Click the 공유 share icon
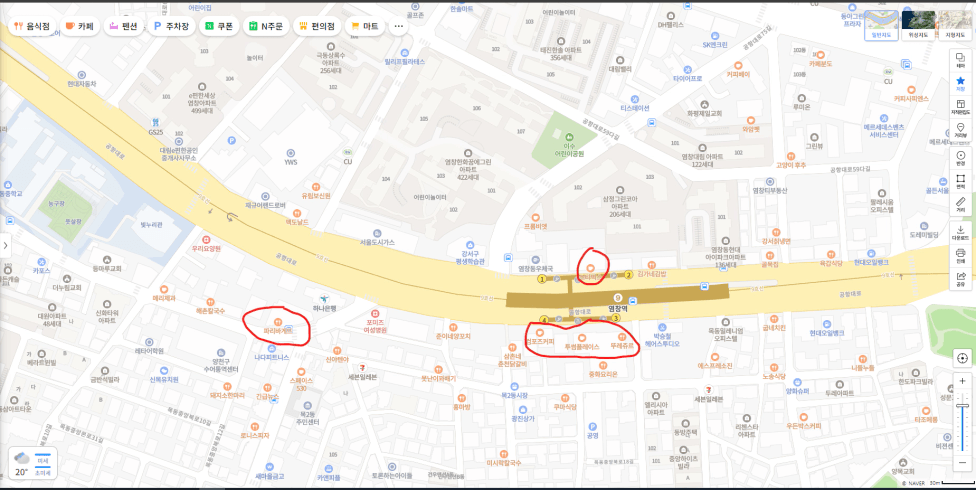976x490 pixels. tap(959, 278)
